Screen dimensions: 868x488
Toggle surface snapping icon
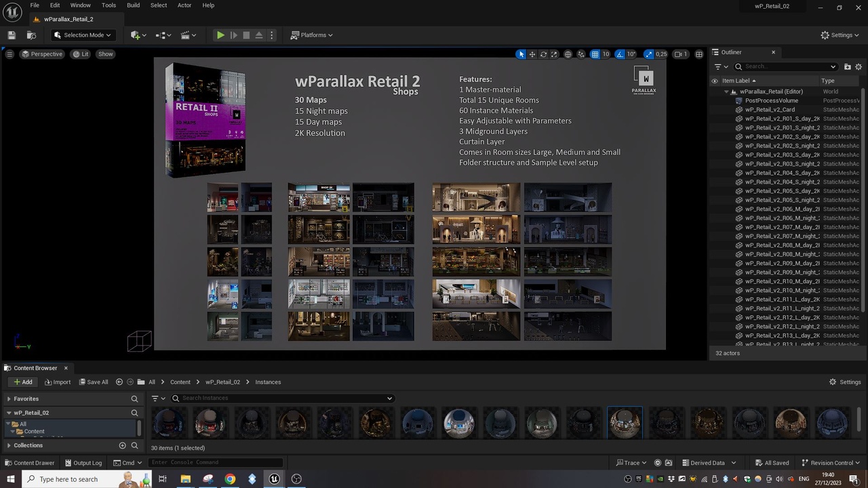(582, 54)
